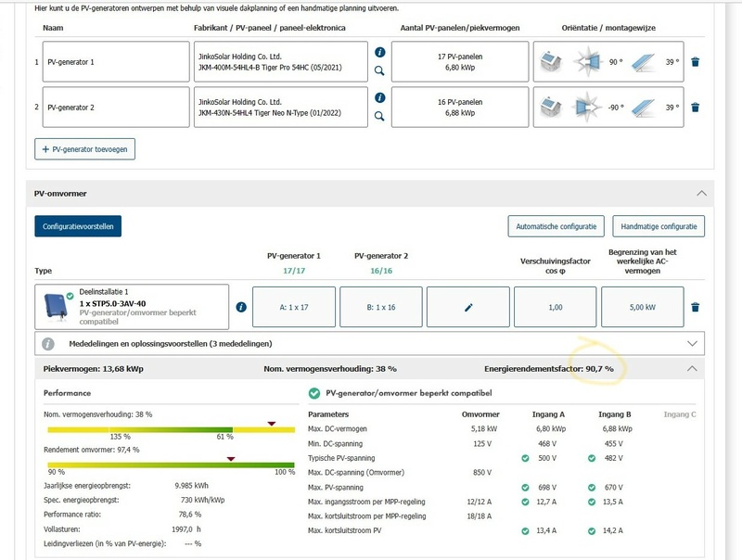Click info icon for PV-generator 1 panel

click(x=379, y=53)
